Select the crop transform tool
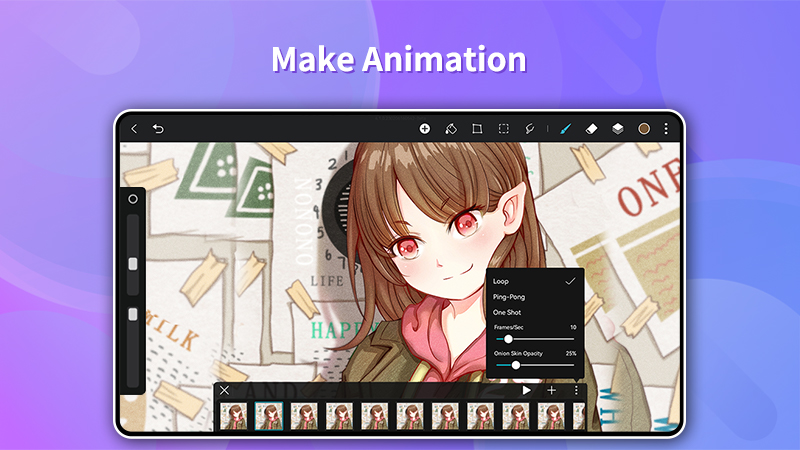The height and width of the screenshot is (450, 800). [477, 129]
